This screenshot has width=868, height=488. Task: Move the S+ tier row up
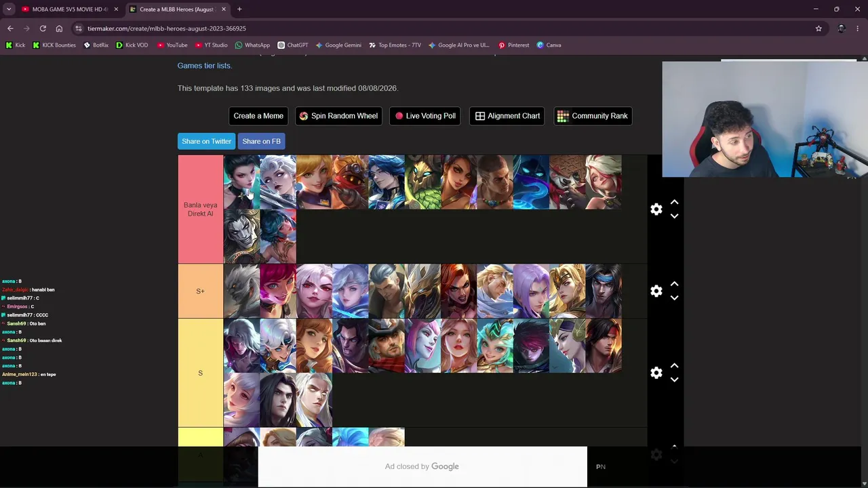point(674,285)
